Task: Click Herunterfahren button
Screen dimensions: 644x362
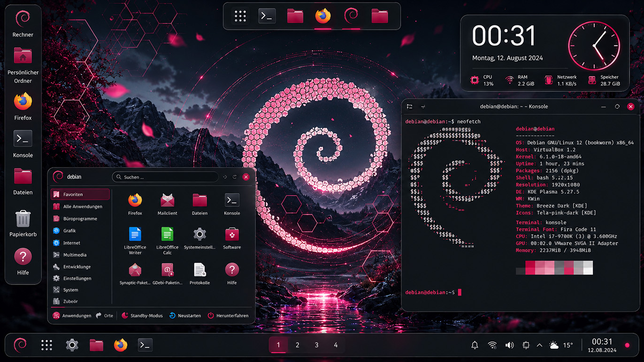Action: pos(228,316)
